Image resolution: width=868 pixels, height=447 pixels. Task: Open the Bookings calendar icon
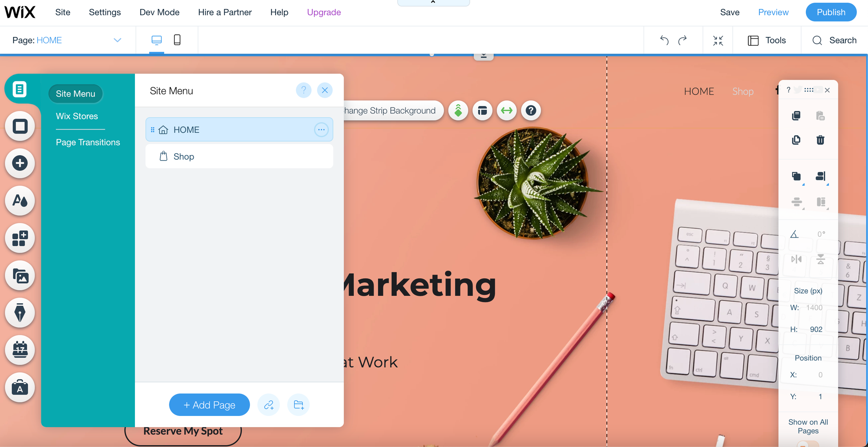coord(20,350)
